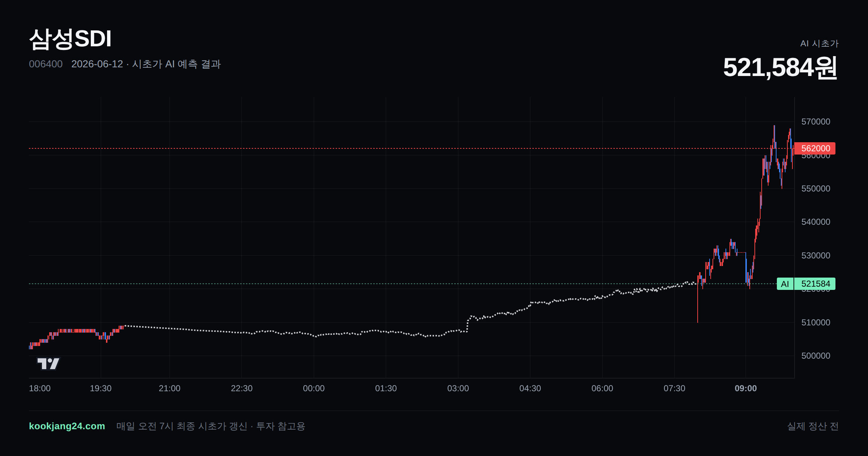Click the 21:00 time axis label
This screenshot has height=456, width=868.
pos(170,388)
